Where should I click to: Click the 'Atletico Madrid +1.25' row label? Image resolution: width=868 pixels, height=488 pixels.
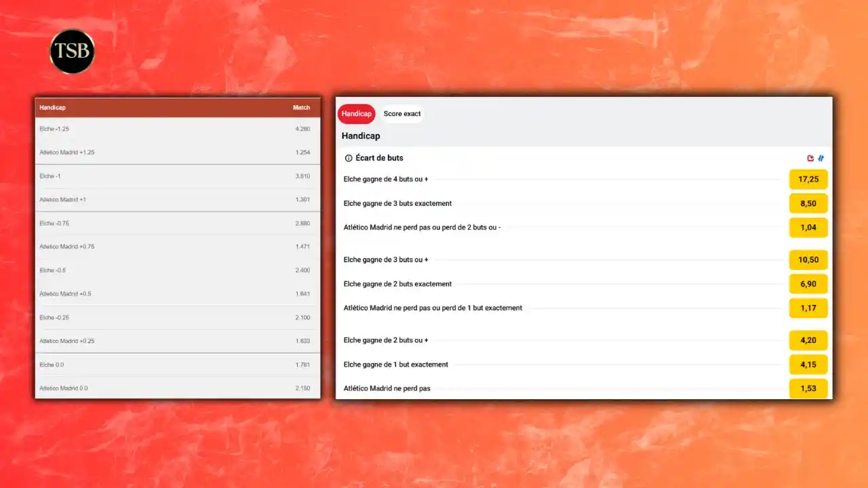click(x=67, y=152)
